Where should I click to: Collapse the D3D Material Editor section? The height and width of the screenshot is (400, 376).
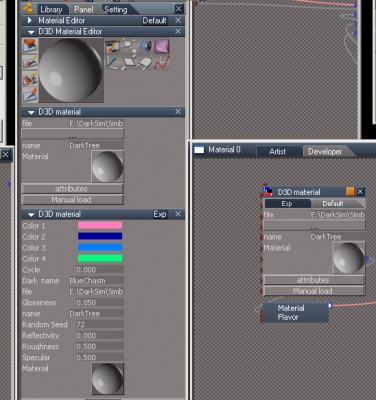click(31, 32)
